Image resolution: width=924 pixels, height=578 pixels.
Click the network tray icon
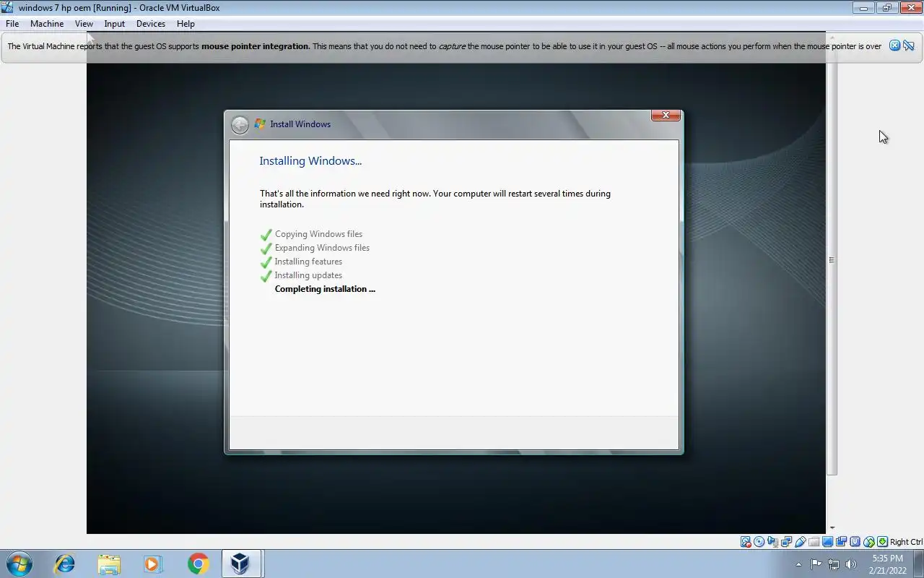pyautogui.click(x=834, y=564)
